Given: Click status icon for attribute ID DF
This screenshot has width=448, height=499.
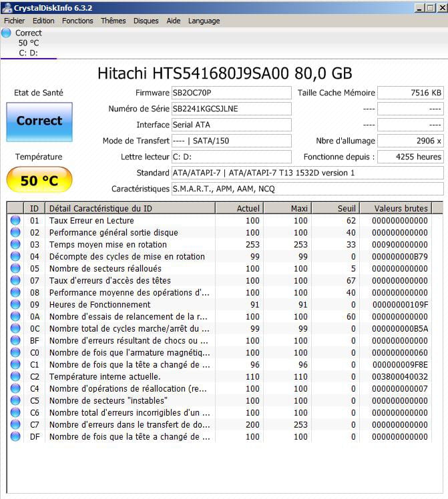Looking at the screenshot, I should [x=15, y=437].
